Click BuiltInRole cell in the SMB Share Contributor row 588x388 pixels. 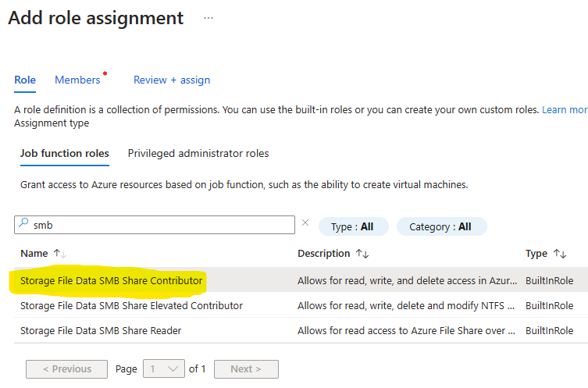click(x=550, y=281)
